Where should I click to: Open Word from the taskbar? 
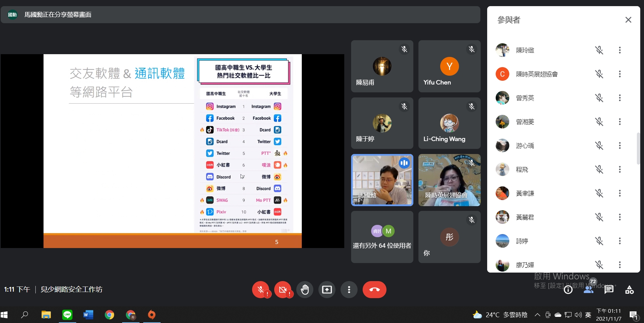(x=88, y=315)
